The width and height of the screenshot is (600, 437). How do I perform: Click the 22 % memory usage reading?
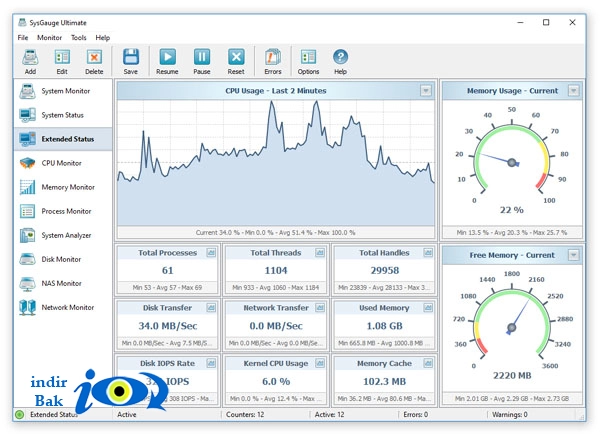(x=512, y=210)
